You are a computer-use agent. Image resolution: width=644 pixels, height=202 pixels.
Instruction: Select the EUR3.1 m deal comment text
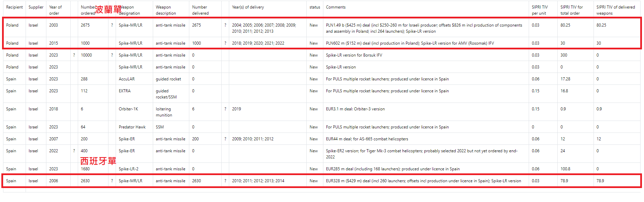click(x=355, y=109)
